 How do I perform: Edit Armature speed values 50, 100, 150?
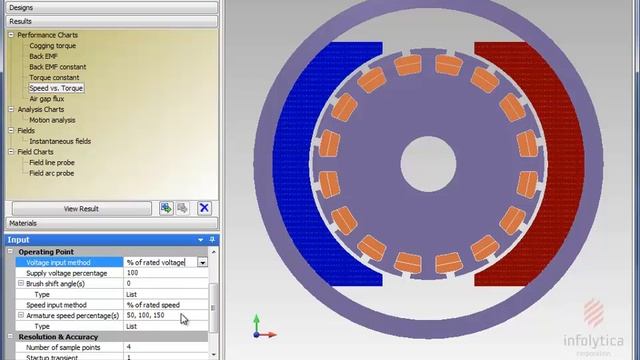click(166, 315)
